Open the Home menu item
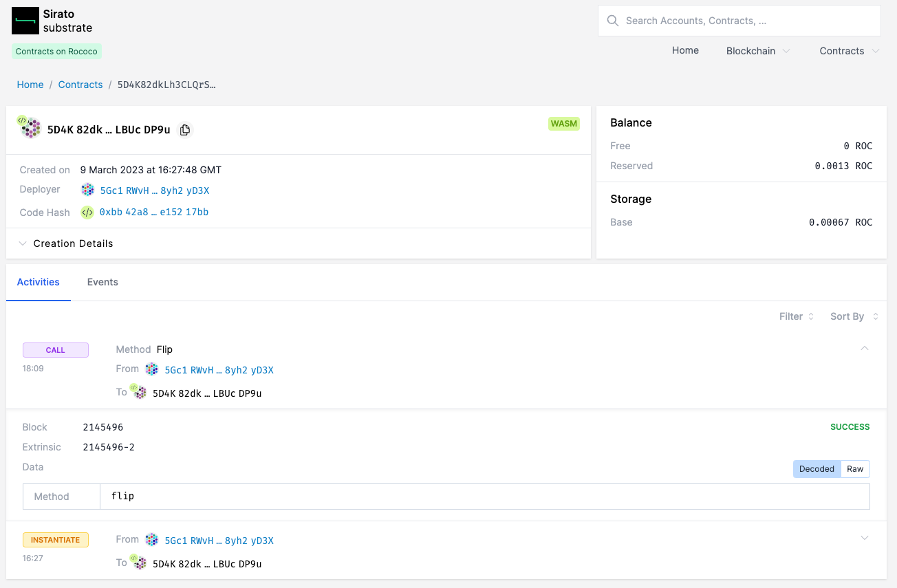The height and width of the screenshot is (588, 897). pyautogui.click(x=685, y=50)
